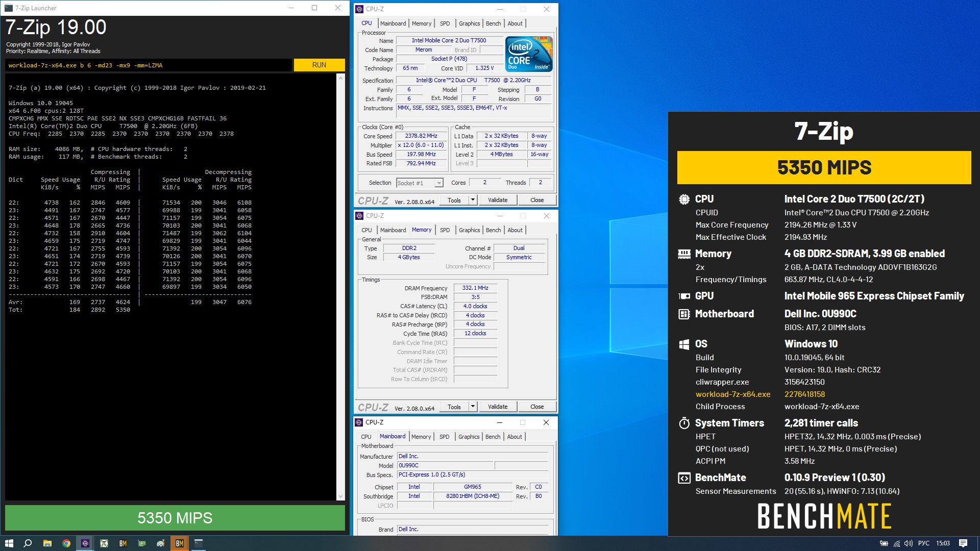Open the Action Center notifications icon
Image resolution: width=980 pixels, height=551 pixels.
963,543
